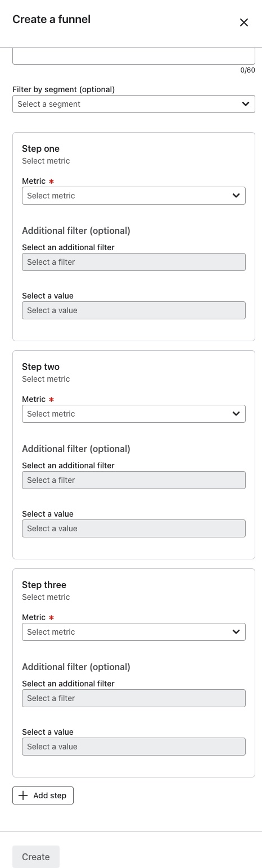Click Step two Select a filter field
The image size is (262, 868).
134,480
